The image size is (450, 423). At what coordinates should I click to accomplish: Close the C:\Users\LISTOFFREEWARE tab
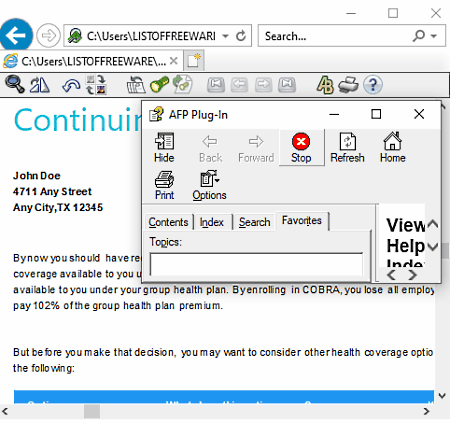click(x=173, y=61)
